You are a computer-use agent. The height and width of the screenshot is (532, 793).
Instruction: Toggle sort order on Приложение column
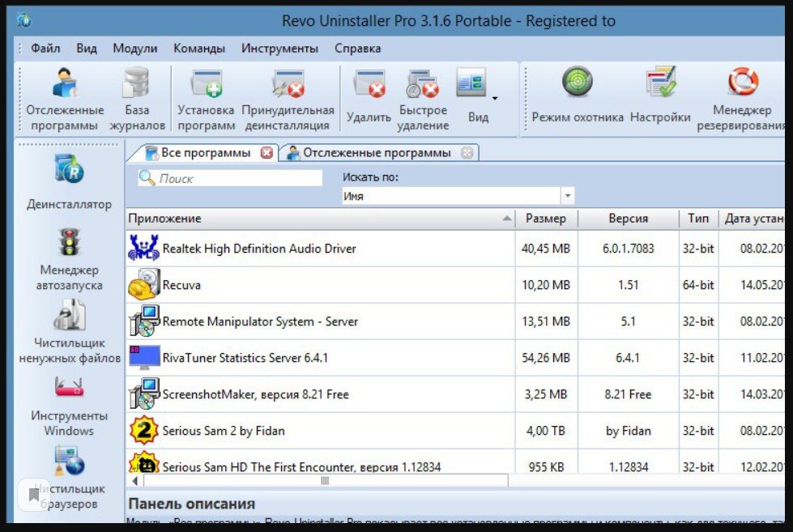click(x=243, y=218)
